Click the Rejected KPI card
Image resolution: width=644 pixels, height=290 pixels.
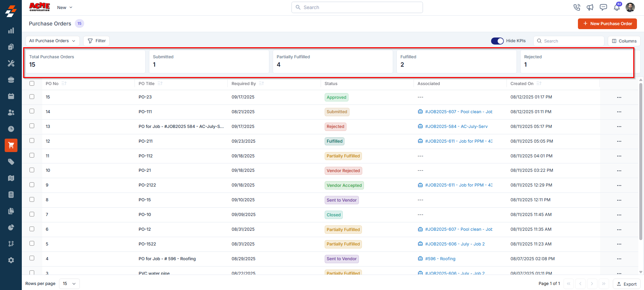tap(580, 62)
